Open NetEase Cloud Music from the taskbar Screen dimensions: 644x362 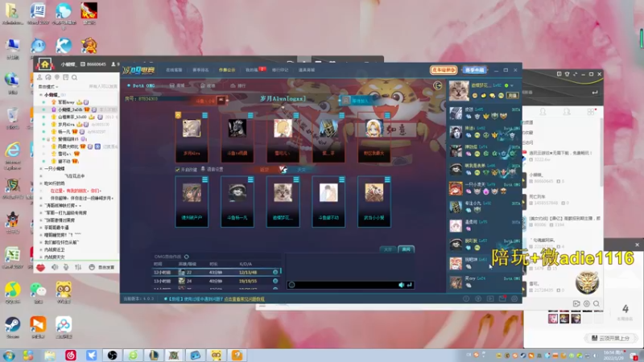pos(71,355)
